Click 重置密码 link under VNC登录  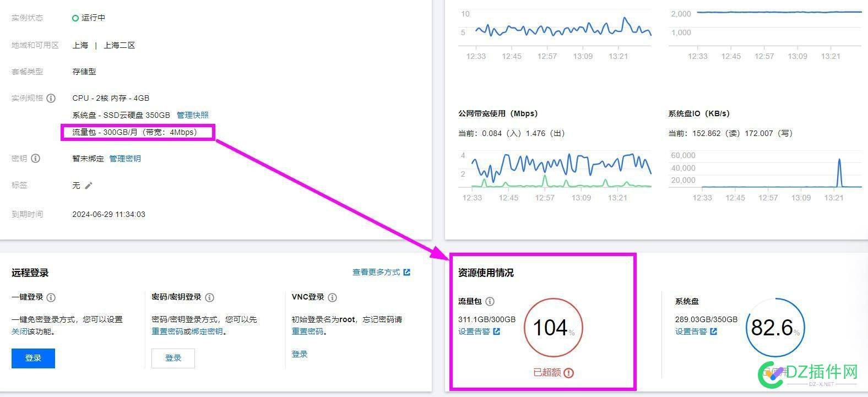[307, 331]
